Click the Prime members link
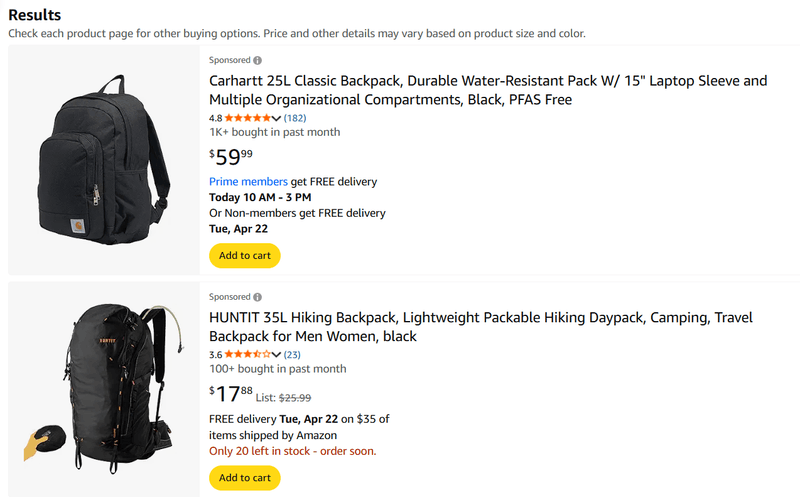 click(248, 182)
